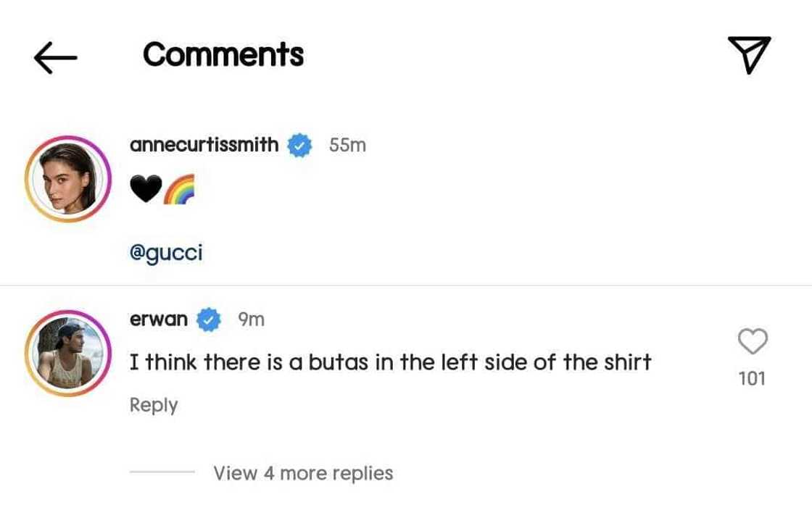Click annecurtissmith's verified badge
Image resolution: width=812 pixels, height=505 pixels.
(x=299, y=145)
